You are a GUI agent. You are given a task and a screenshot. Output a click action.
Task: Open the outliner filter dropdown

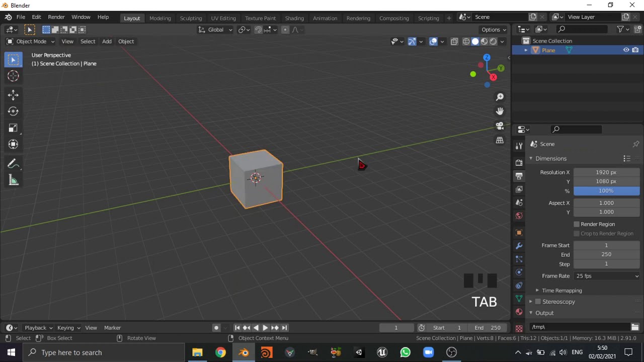point(624,29)
